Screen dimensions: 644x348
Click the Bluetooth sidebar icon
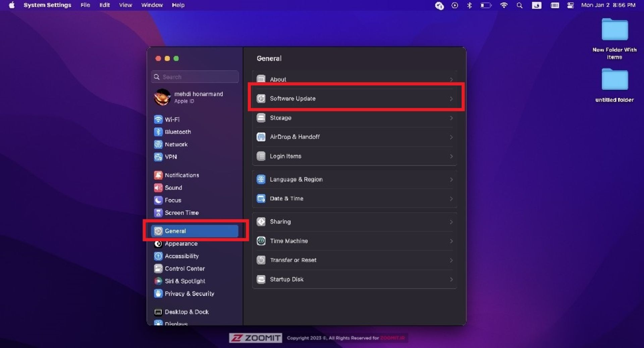pyautogui.click(x=158, y=132)
